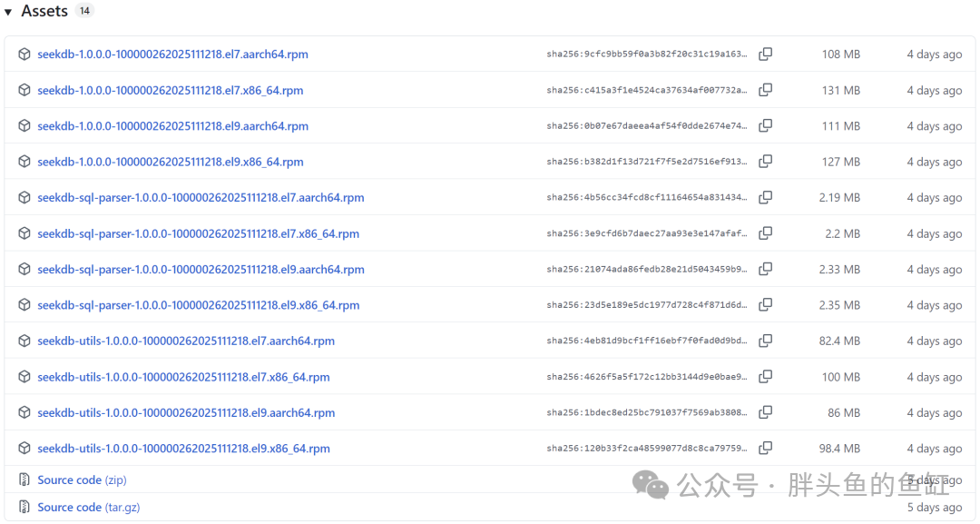Copy SHA256 for seekdb-utils el9.x86_64.rpm

(765, 449)
